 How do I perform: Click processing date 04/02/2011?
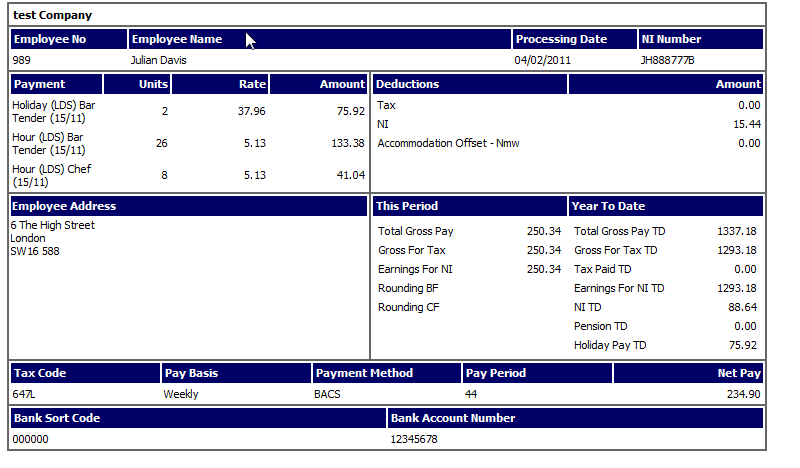[x=542, y=60]
